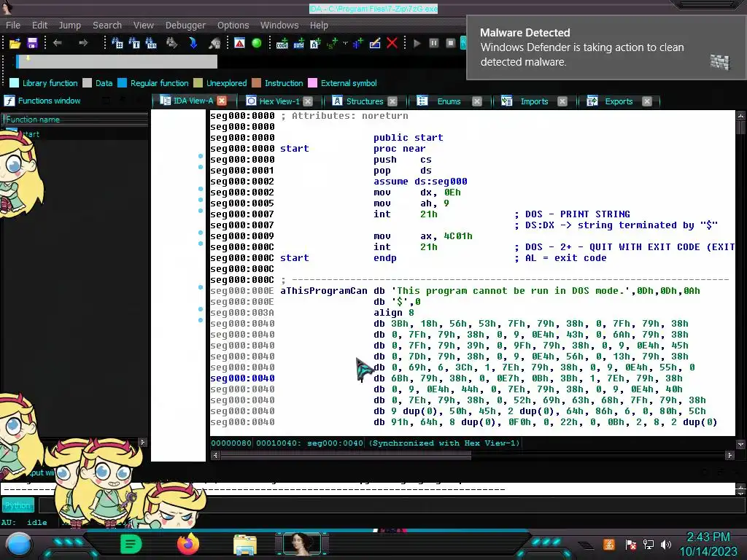This screenshot has height=560, width=747.
Task: Switch to the Hex View-1 tab
Action: click(279, 101)
